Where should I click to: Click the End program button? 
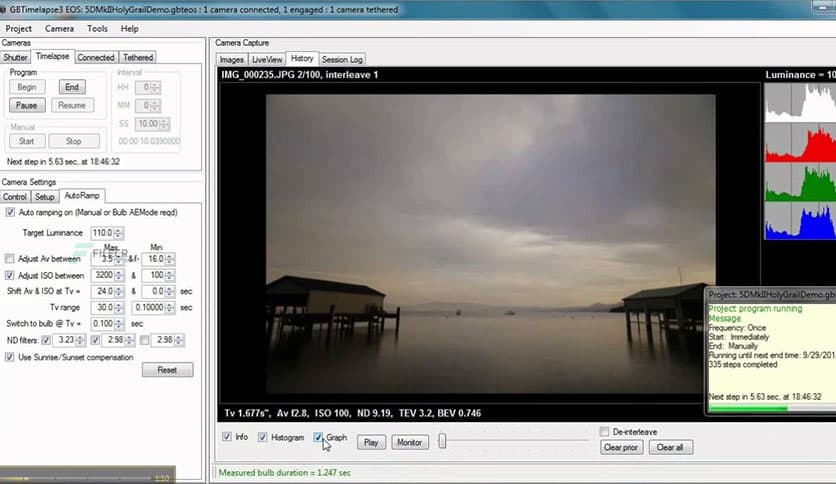(72, 87)
